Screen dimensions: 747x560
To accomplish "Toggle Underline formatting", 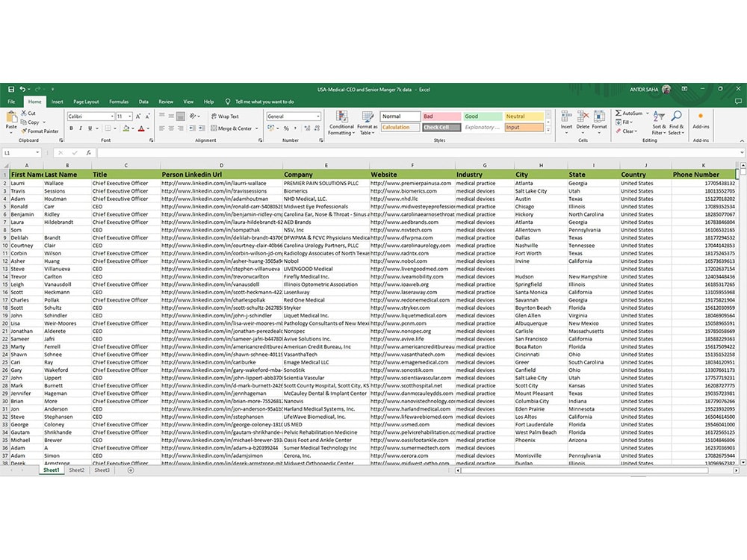I will [90, 128].
